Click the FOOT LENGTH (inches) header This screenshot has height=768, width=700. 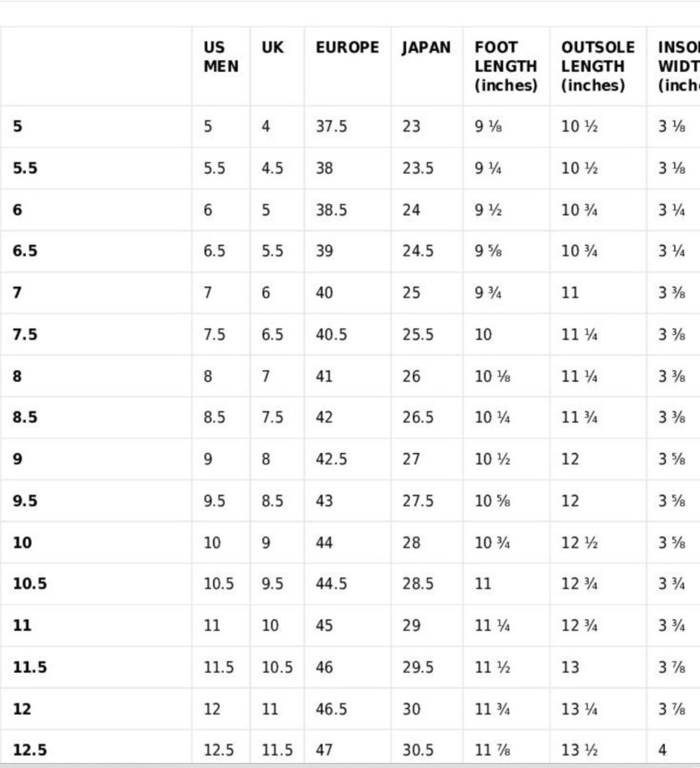click(506, 66)
